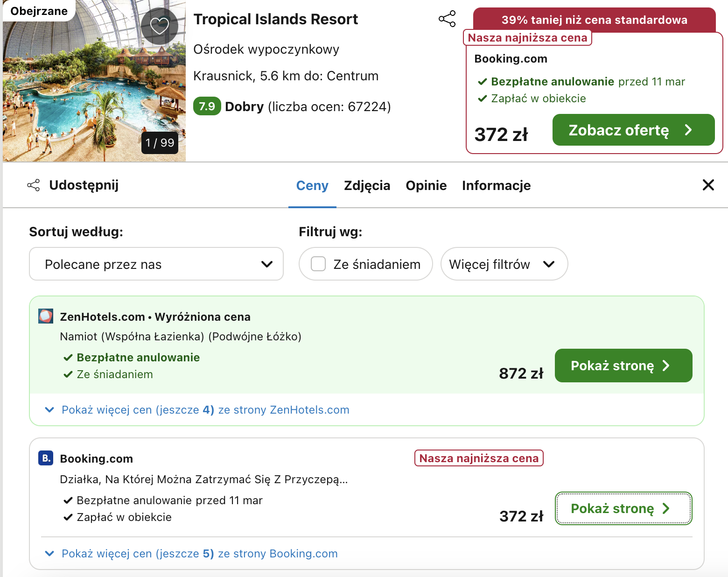Click the share icon next to hotel title
The image size is (728, 577).
447,19
